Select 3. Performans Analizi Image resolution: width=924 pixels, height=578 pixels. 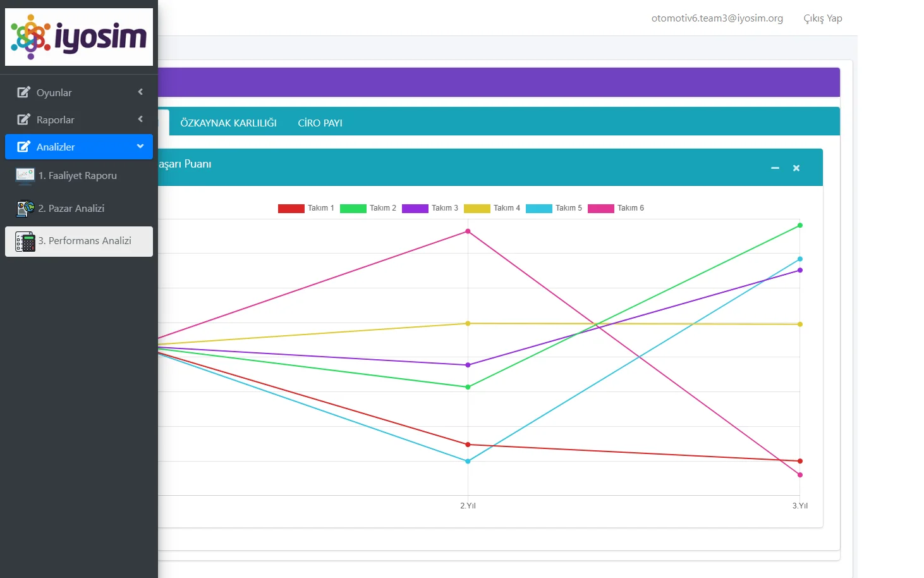coord(79,242)
